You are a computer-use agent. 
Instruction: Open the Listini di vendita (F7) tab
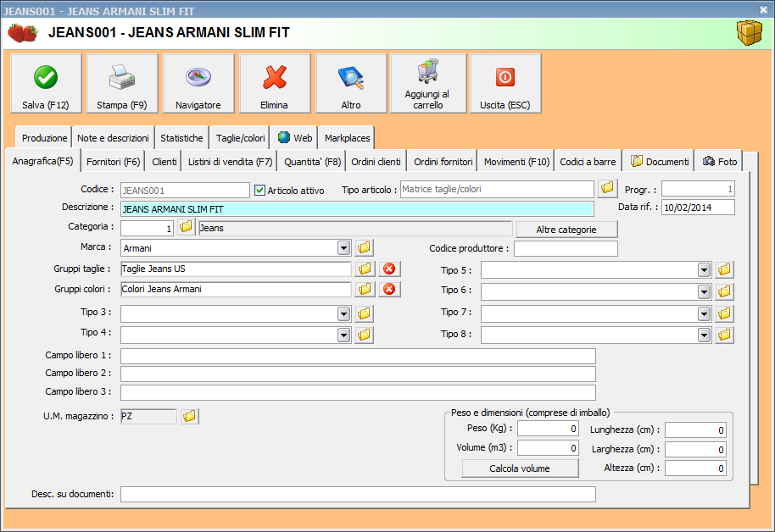(x=230, y=162)
